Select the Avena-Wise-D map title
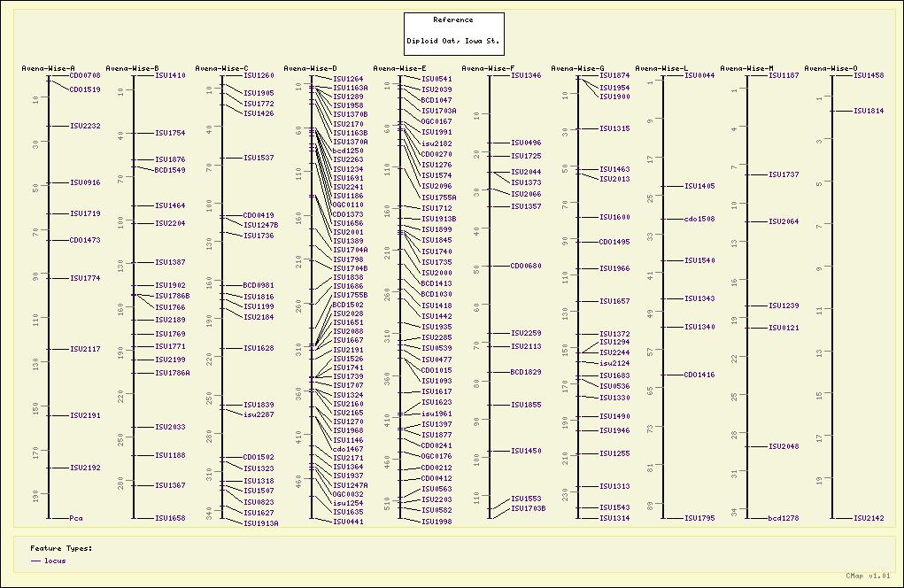Viewport: 904px width, 588px height. pyautogui.click(x=310, y=68)
